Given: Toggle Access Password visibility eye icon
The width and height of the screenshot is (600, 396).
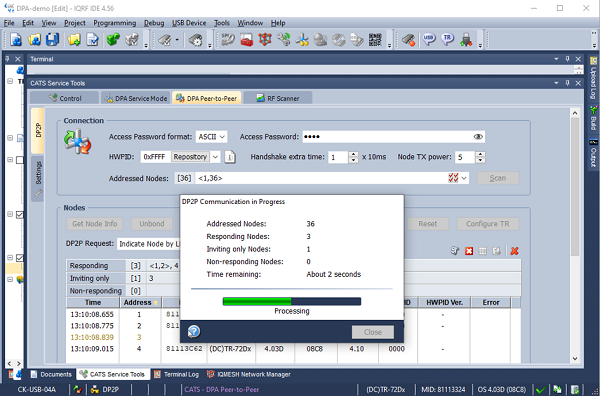Looking at the screenshot, I should [478, 137].
